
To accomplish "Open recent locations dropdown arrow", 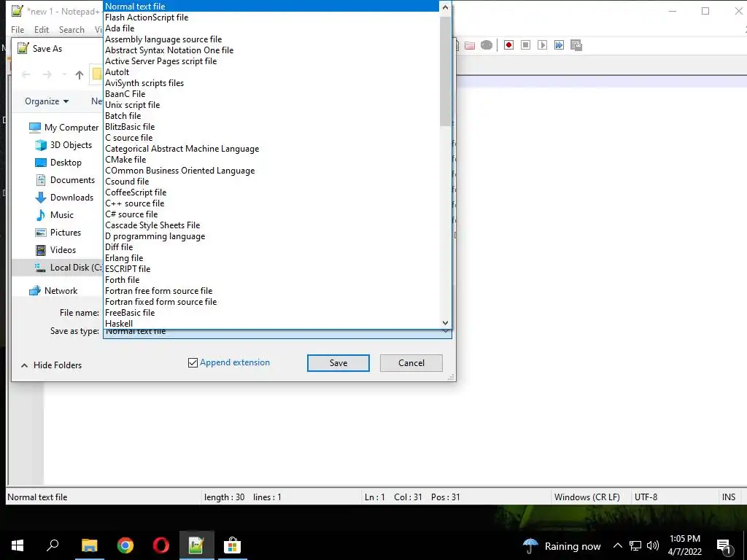I will [x=64, y=75].
